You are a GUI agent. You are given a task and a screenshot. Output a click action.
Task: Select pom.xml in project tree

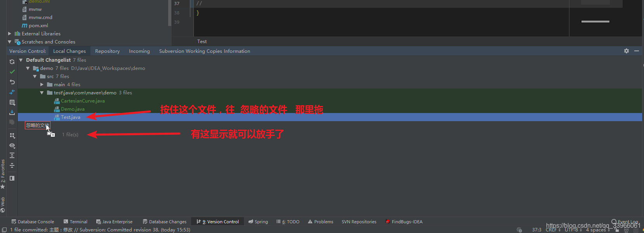38,26
